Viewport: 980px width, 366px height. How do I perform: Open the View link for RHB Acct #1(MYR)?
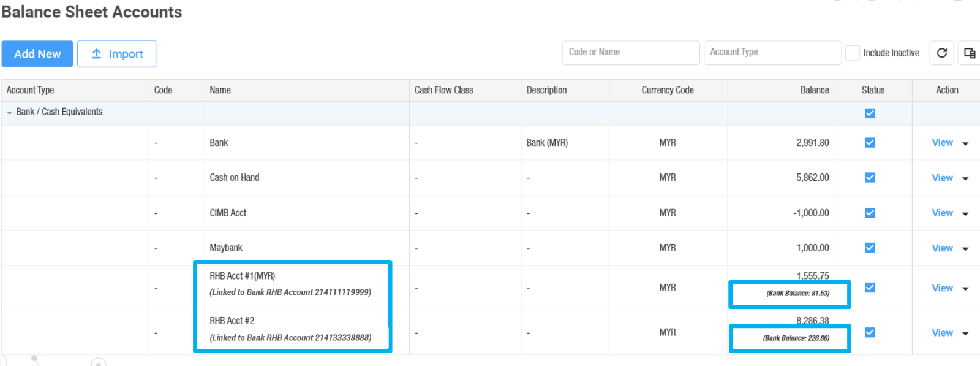coord(942,288)
